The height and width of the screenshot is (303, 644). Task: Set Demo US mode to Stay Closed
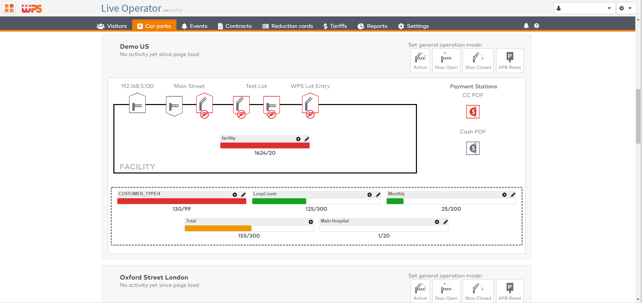(x=478, y=61)
